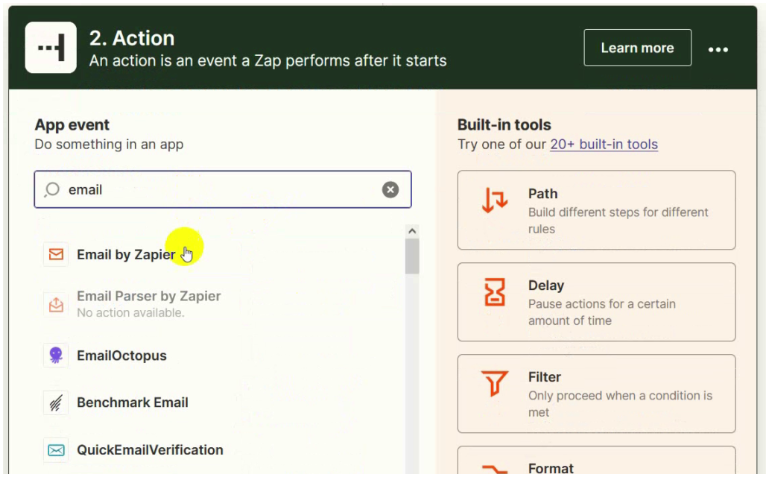767x480 pixels.
Task: Open the 20+ built-in tools link
Action: tap(604, 144)
